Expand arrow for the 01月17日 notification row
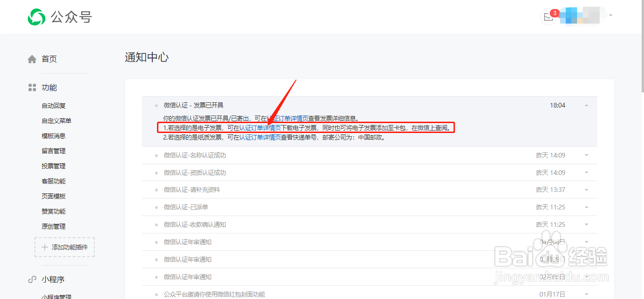Viewport: 644px width, 299px height. coord(586,294)
